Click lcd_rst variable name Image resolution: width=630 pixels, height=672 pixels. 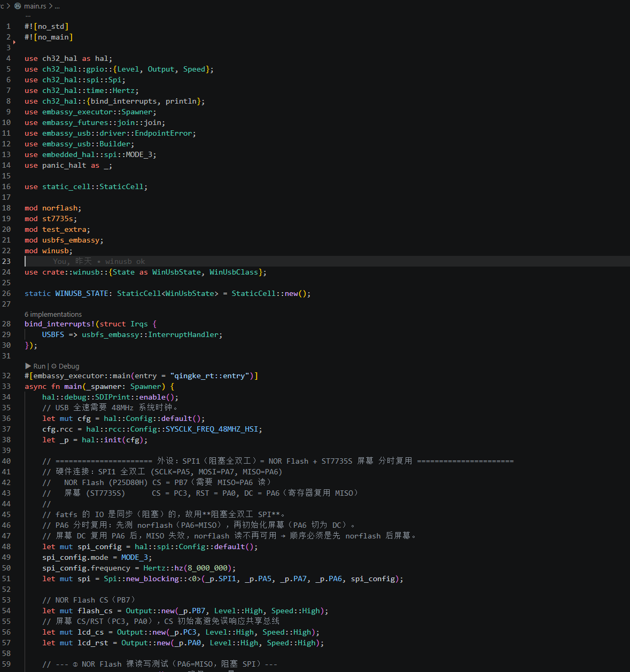(x=93, y=643)
